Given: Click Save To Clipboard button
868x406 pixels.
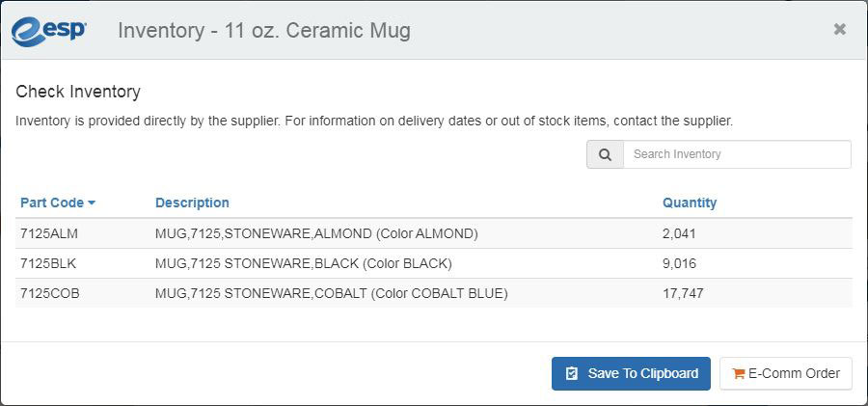Looking at the screenshot, I should (631, 374).
